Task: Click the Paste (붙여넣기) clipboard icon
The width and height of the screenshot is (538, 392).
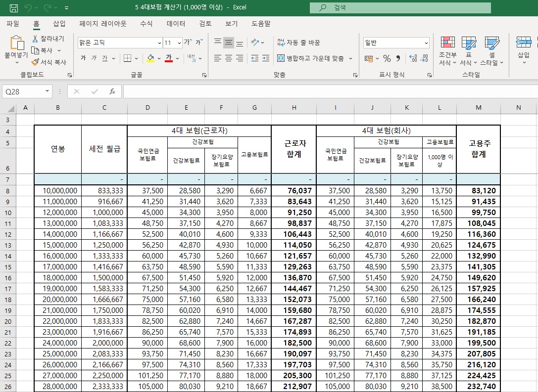Action: [16, 43]
